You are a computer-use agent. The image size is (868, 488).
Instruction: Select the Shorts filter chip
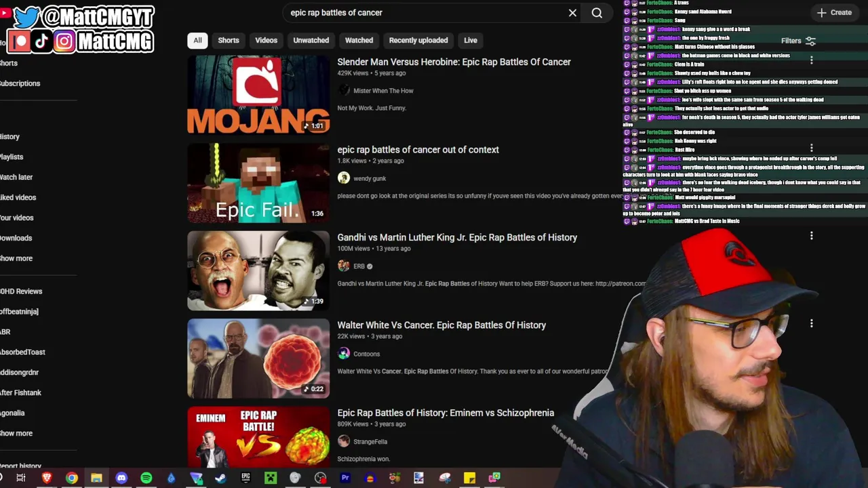click(x=229, y=40)
